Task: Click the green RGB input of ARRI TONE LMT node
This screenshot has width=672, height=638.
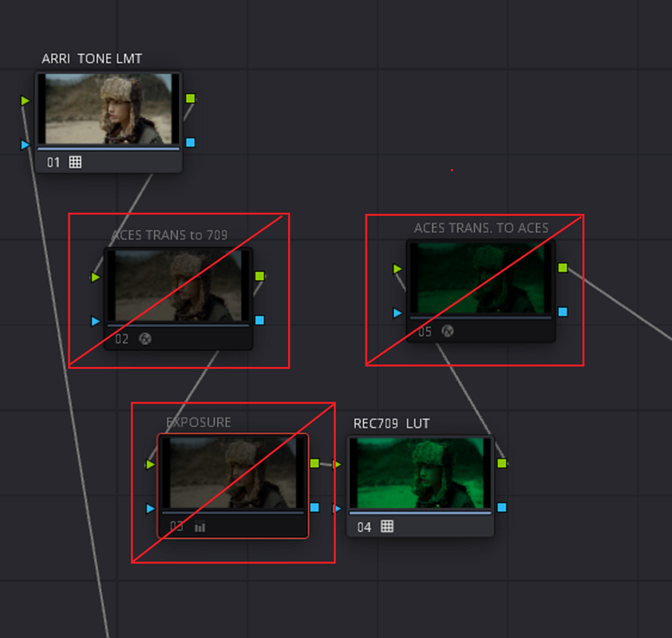Action: pyautogui.click(x=26, y=100)
